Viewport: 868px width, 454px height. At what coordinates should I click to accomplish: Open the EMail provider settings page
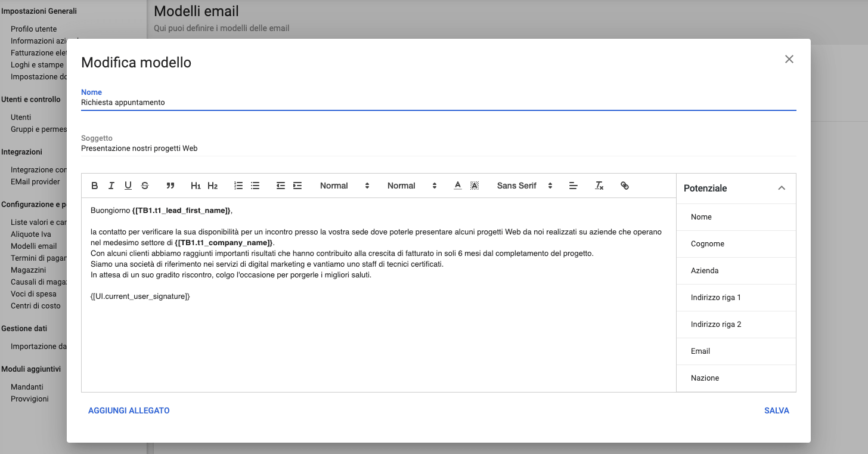coord(35,181)
